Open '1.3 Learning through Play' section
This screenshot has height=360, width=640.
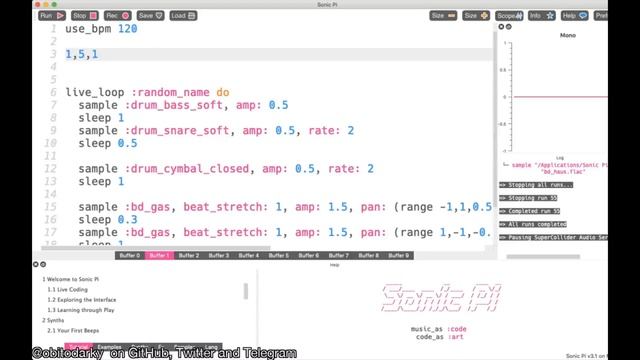pyautogui.click(x=81, y=310)
